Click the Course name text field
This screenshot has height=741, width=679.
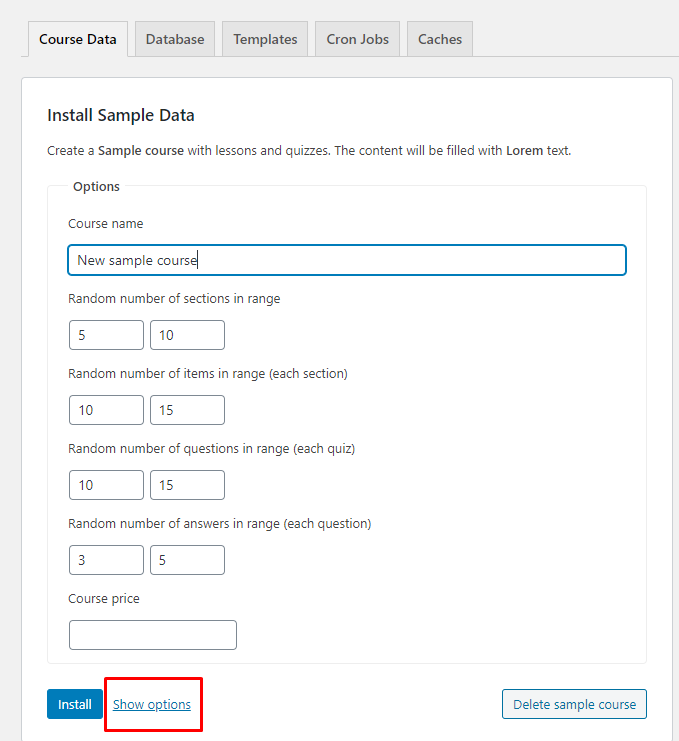pos(346,260)
